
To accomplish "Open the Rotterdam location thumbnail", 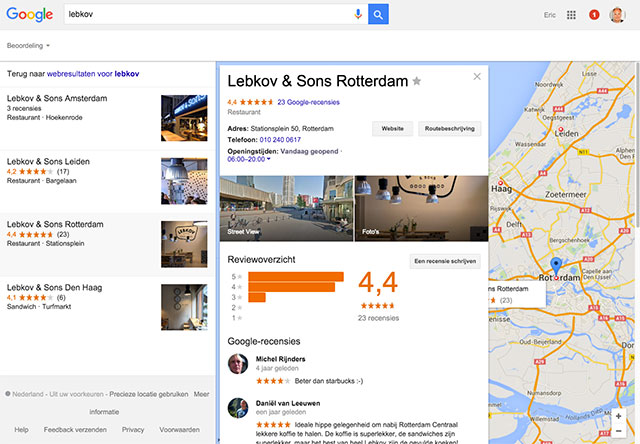I will click(x=184, y=244).
